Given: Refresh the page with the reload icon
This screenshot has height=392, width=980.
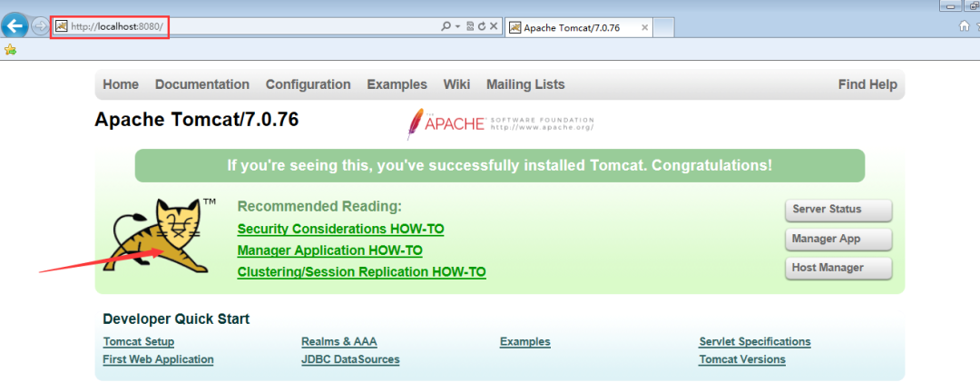Looking at the screenshot, I should pyautogui.click(x=482, y=26).
